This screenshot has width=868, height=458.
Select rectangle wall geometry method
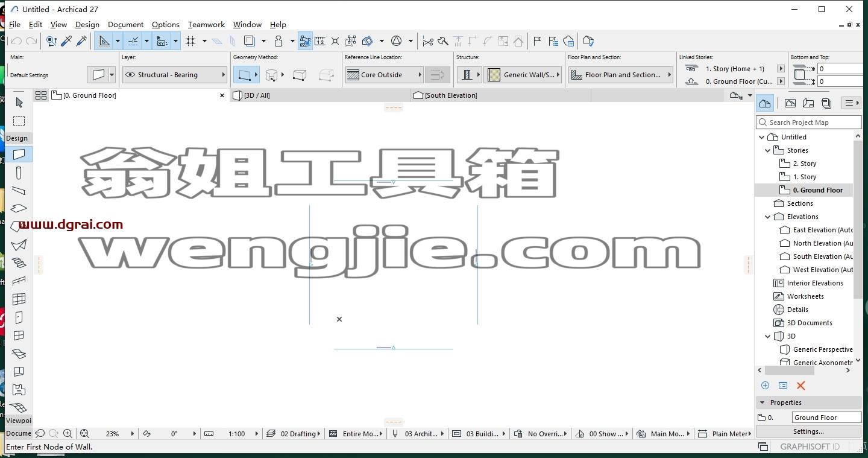pos(299,75)
